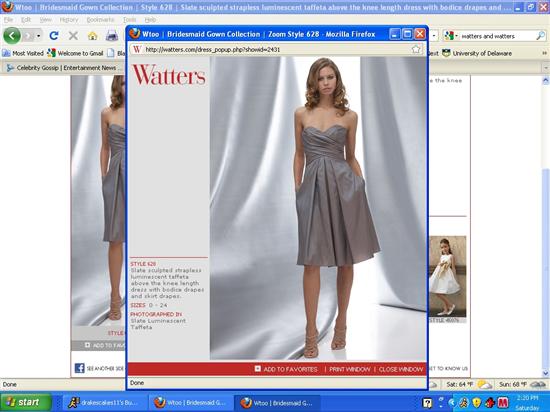The height and width of the screenshot is (412, 550).
Task: Click Sunday 68°F weather in status bar
Action: (x=522, y=384)
